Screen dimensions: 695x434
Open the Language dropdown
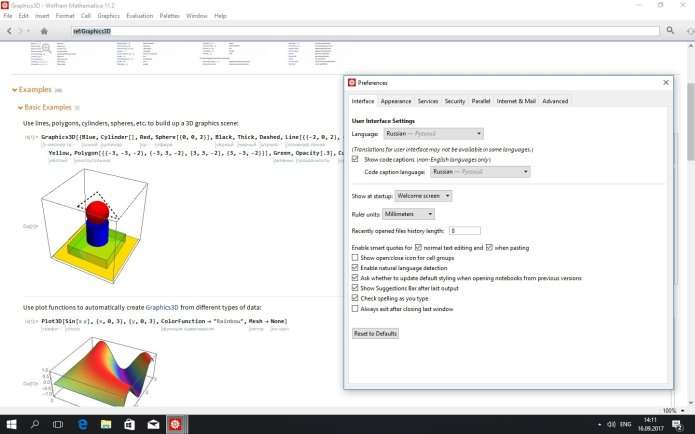(x=433, y=133)
